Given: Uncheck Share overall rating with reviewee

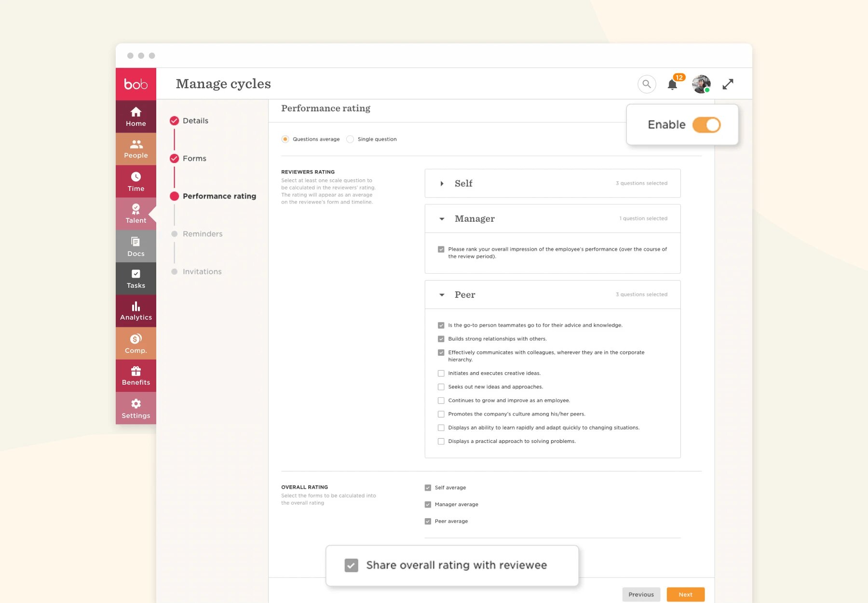Looking at the screenshot, I should pos(352,565).
